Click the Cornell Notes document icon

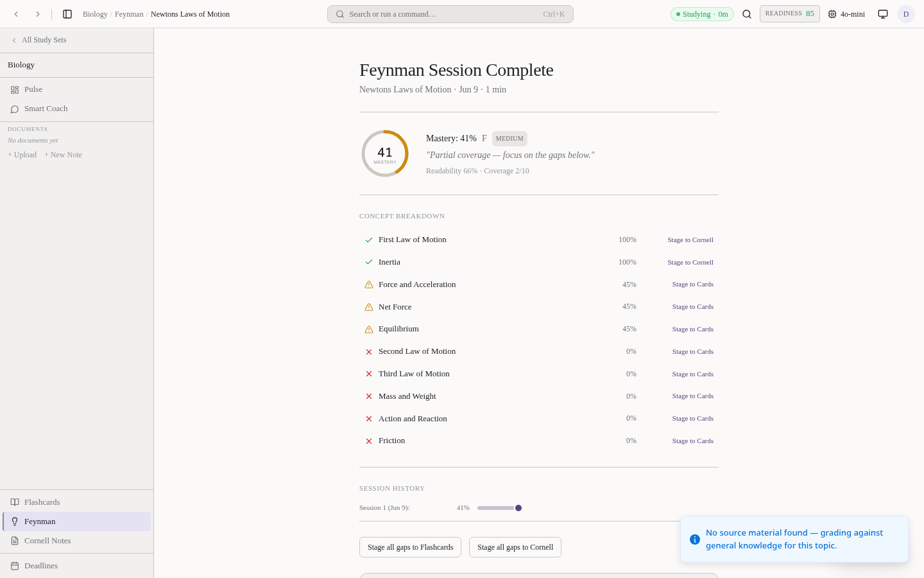click(15, 541)
